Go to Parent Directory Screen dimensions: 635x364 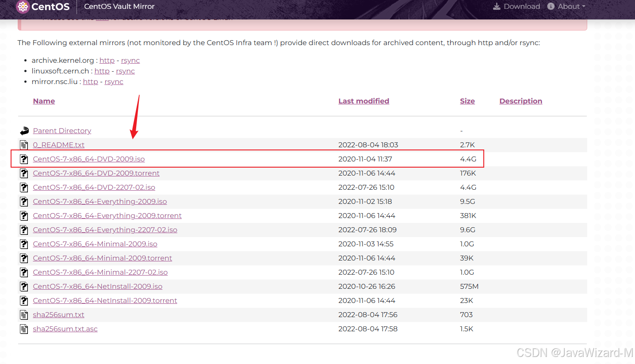(x=62, y=131)
